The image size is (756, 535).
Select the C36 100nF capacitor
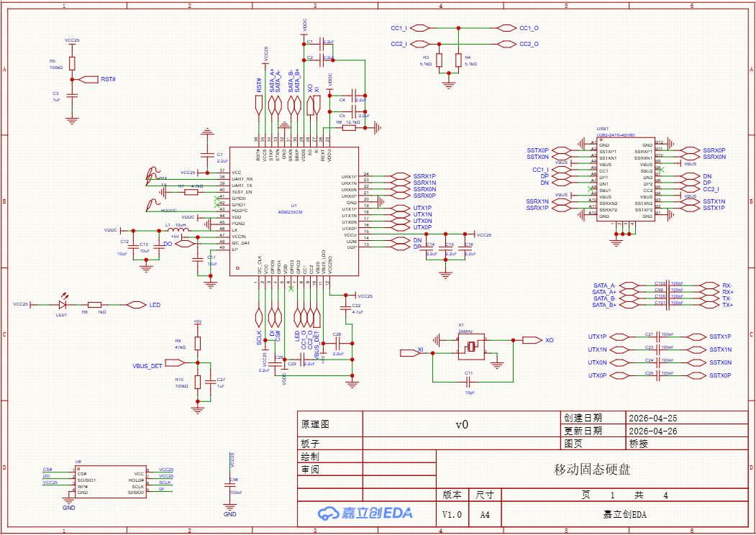point(230,486)
